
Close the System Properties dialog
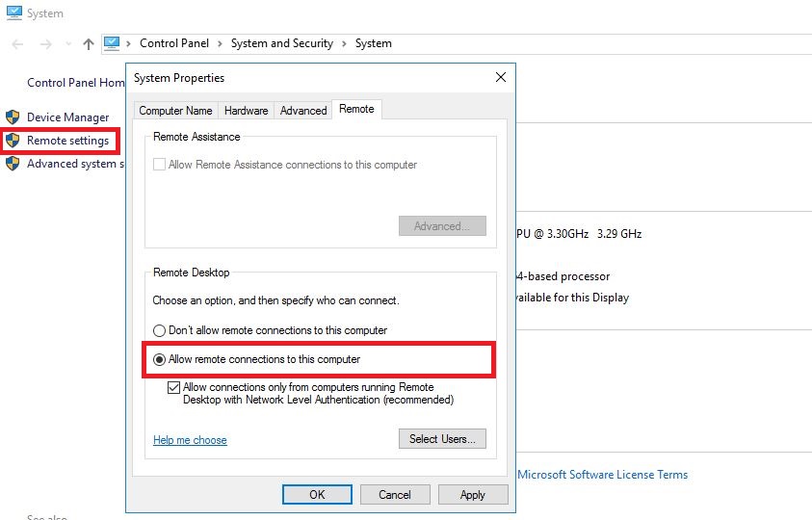[x=500, y=77]
